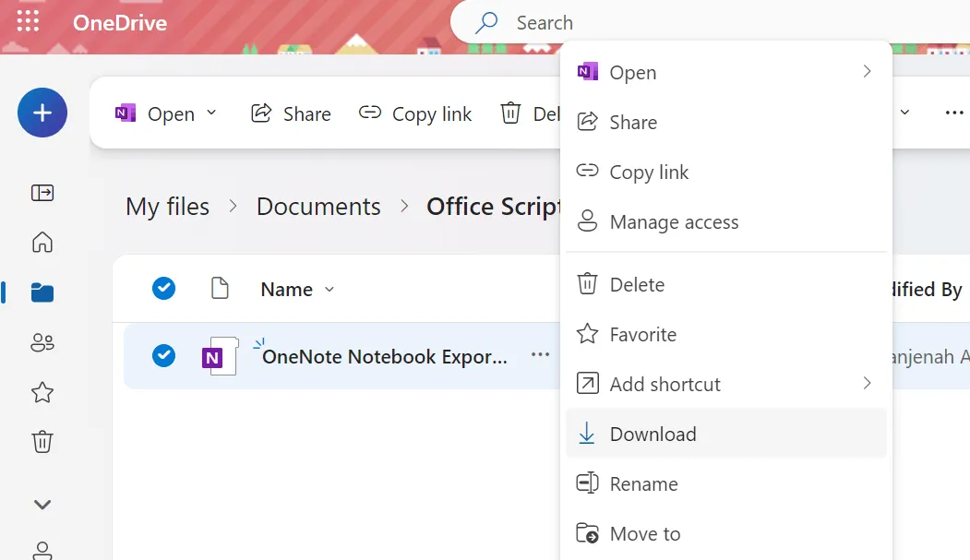Choose Copy link in the context menu
Viewport: 970px width, 560px height.
(x=726, y=172)
